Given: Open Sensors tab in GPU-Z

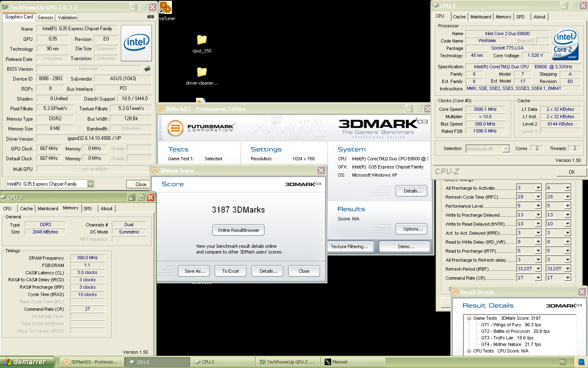Looking at the screenshot, I should 45,18.
